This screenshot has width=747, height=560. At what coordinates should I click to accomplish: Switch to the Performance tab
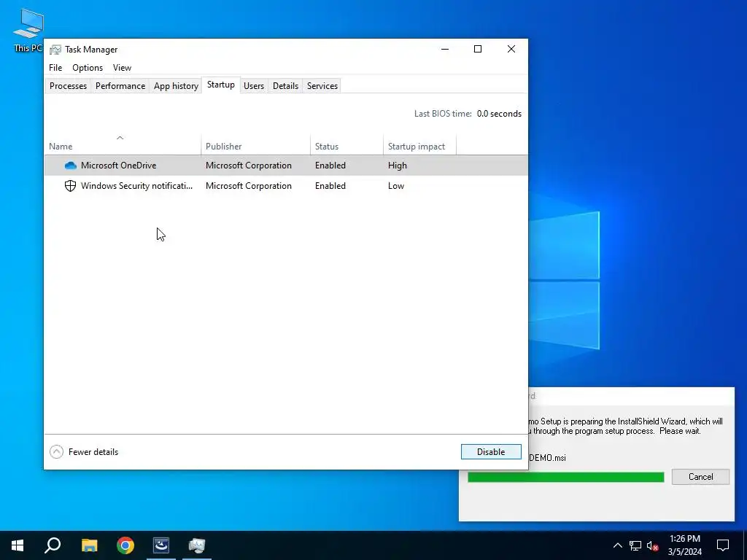120,86
